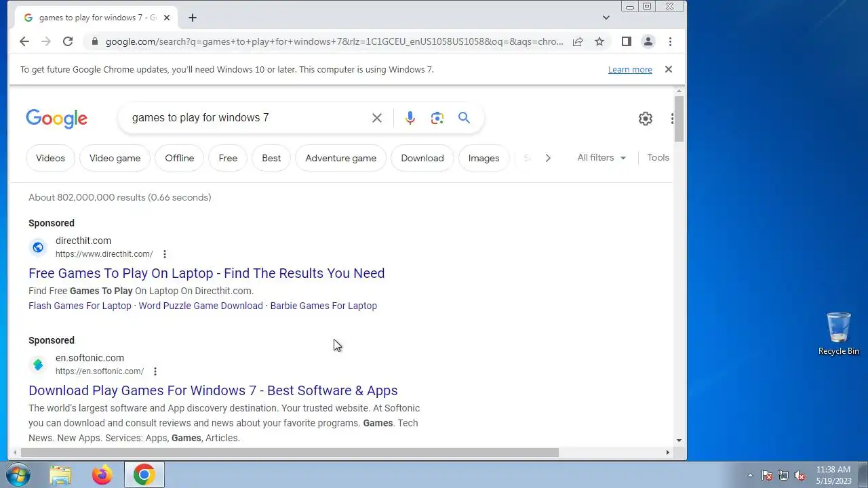This screenshot has width=868, height=488.
Task: Expand the All filters dropdown
Action: pos(601,158)
